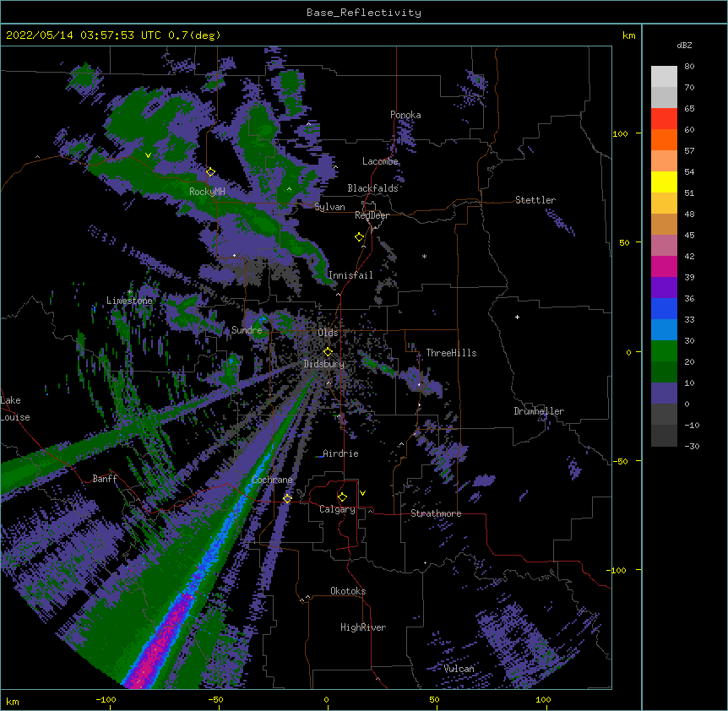Click the Didsbury label
Image resolution: width=728 pixels, height=711 pixels.
[324, 364]
